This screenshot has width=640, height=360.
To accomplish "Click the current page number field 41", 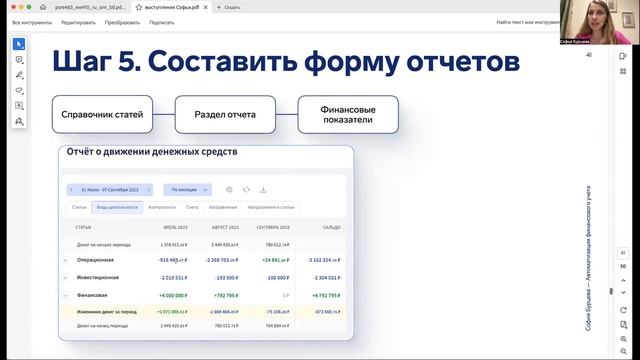I will click(623, 253).
